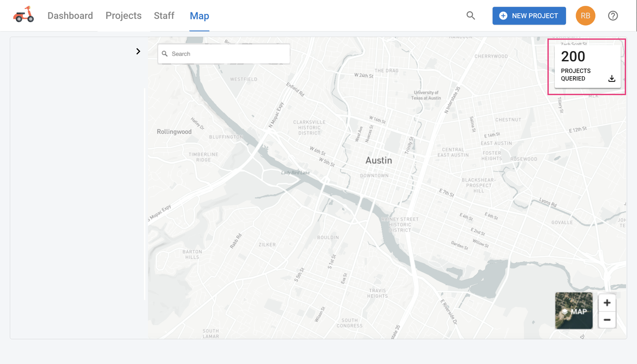637x364 pixels.
Task: Go to the Projects tab
Action: coord(123,16)
